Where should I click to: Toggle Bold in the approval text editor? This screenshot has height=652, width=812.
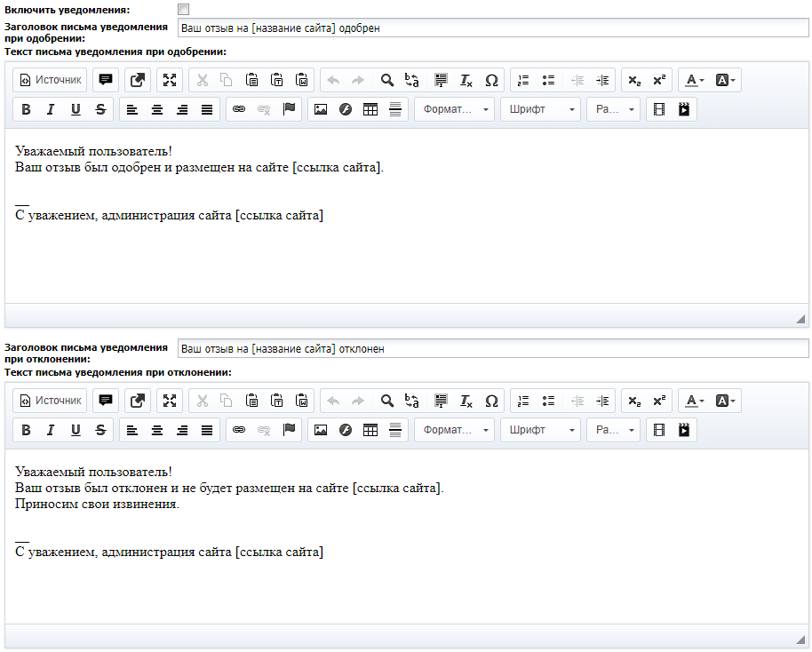(26, 109)
